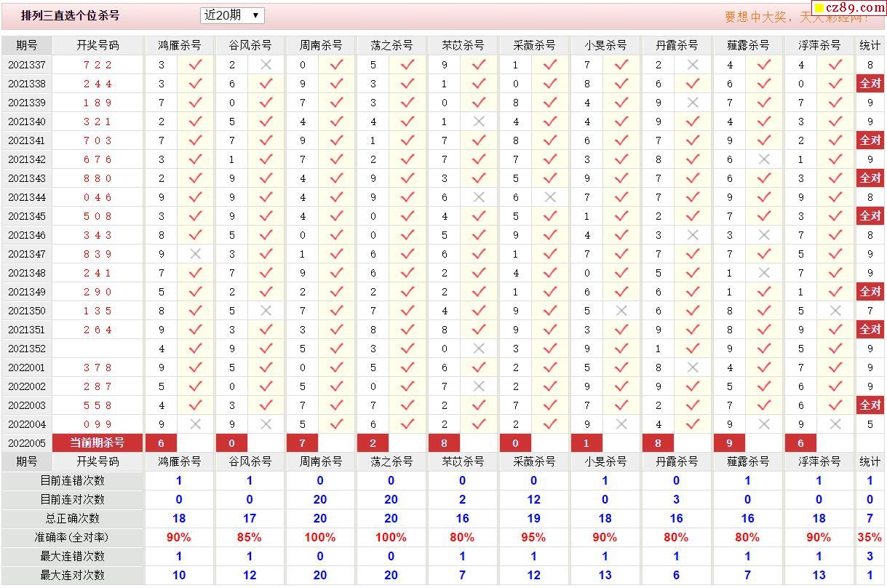The width and height of the screenshot is (887, 588).
Task: Click the X mark for 浮萍杀号 in row 2021350
Action: point(835,311)
